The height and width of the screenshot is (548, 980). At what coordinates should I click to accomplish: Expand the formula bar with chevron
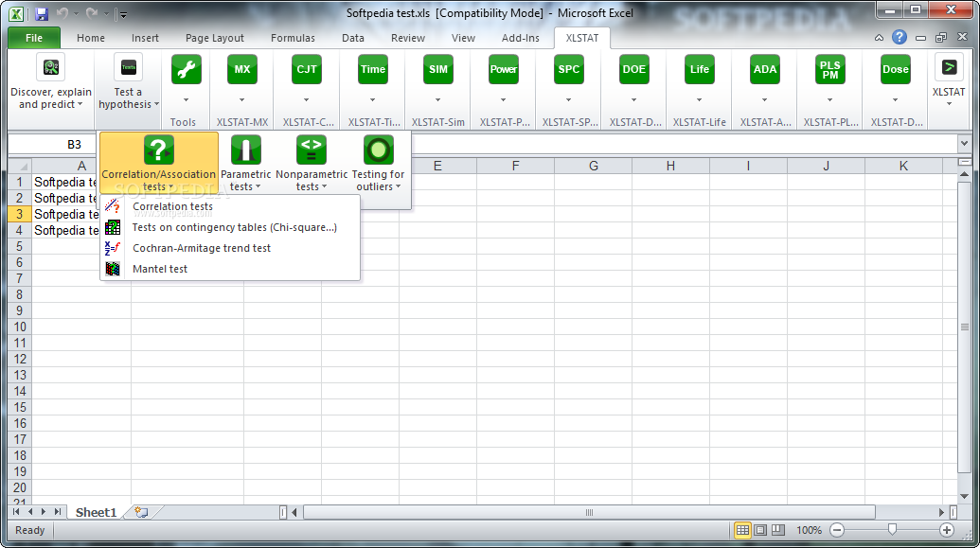[963, 144]
